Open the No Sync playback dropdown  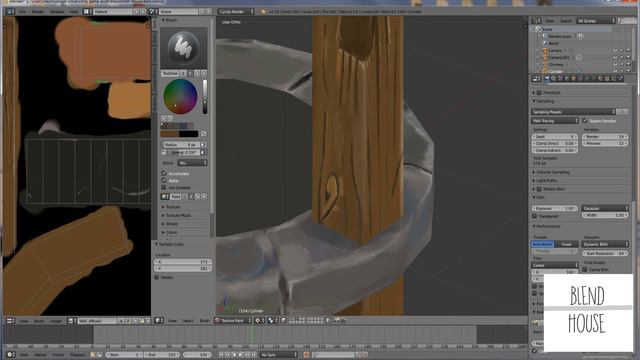[278, 355]
